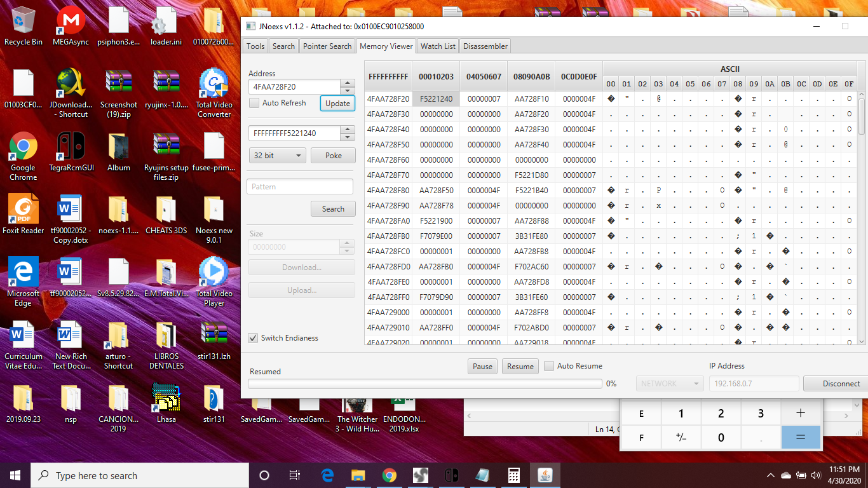Screen dimensions: 868x488
Task: Open the Noexs new 9.0.1 folder
Action: pyautogui.click(x=214, y=220)
